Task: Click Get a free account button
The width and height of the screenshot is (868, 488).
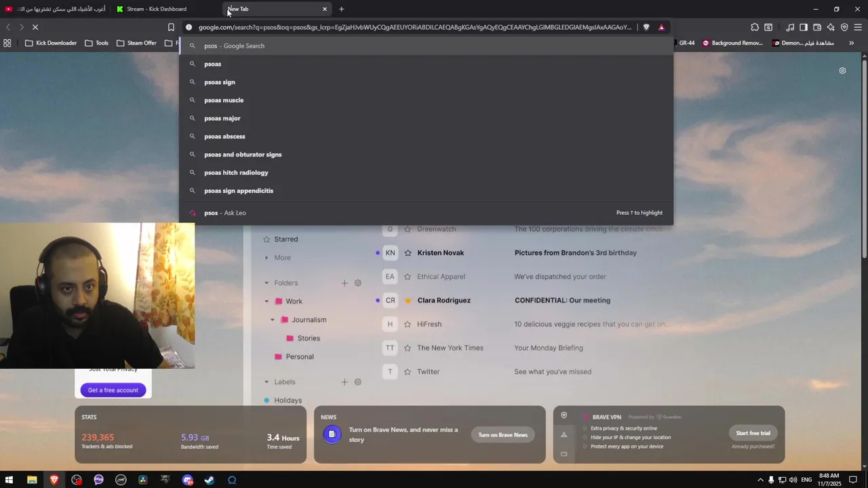Action: click(x=113, y=390)
